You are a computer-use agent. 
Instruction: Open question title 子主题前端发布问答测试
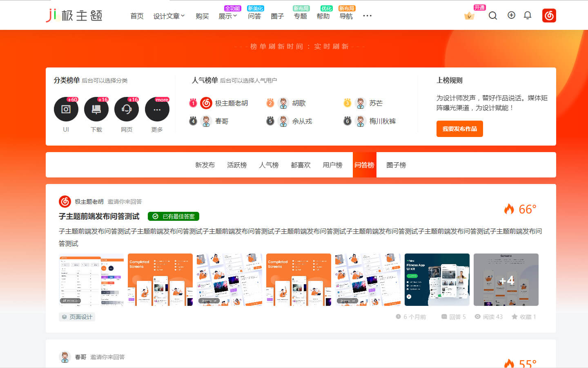(99, 216)
